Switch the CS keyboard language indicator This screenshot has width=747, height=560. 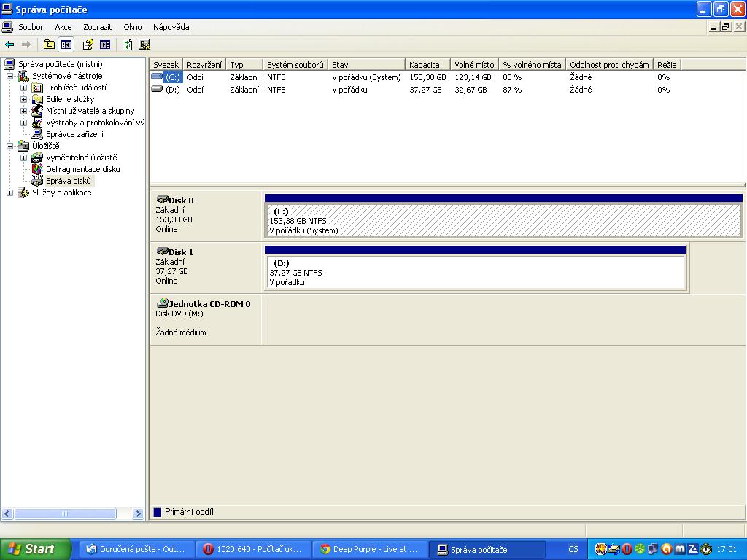(573, 549)
